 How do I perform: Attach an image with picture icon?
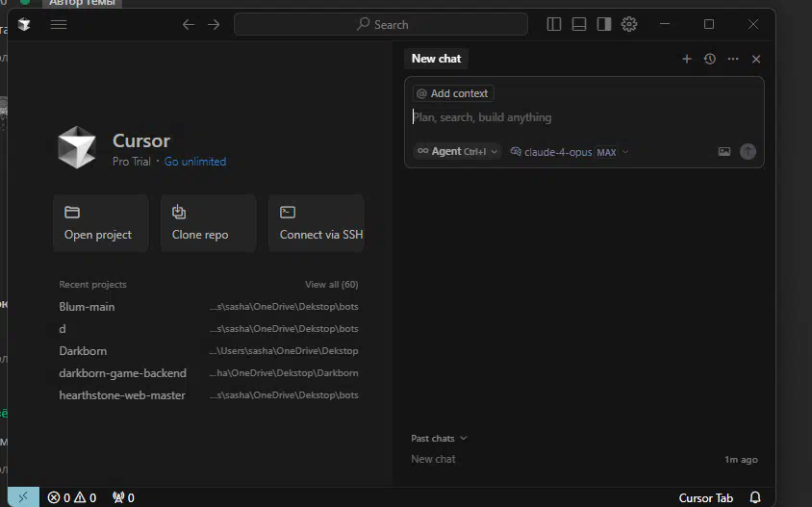click(723, 152)
